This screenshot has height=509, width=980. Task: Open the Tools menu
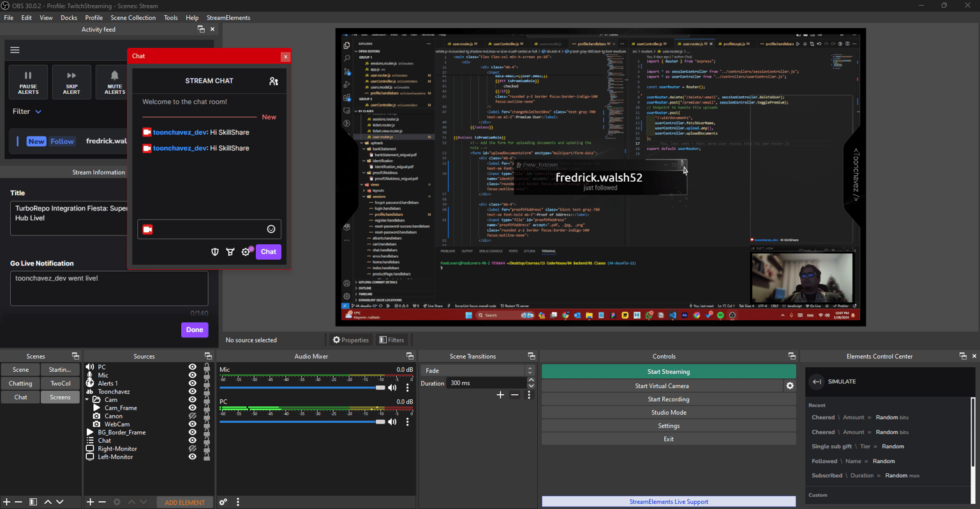170,18
